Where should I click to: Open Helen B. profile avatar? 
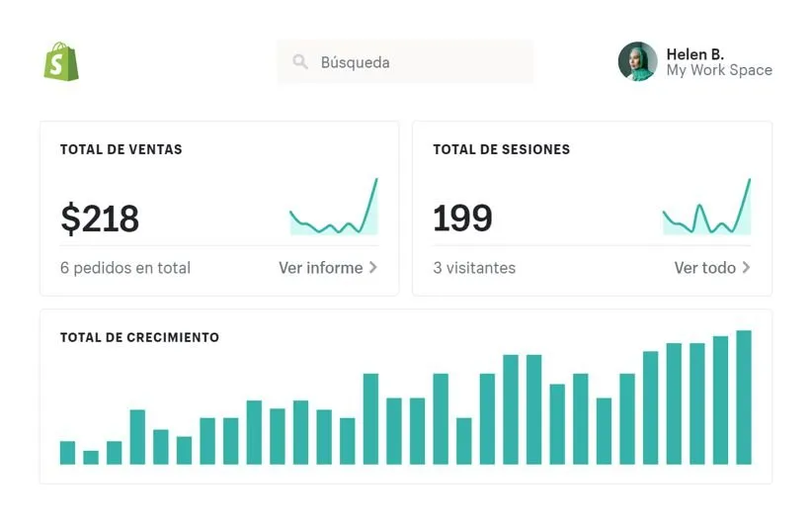(x=637, y=61)
